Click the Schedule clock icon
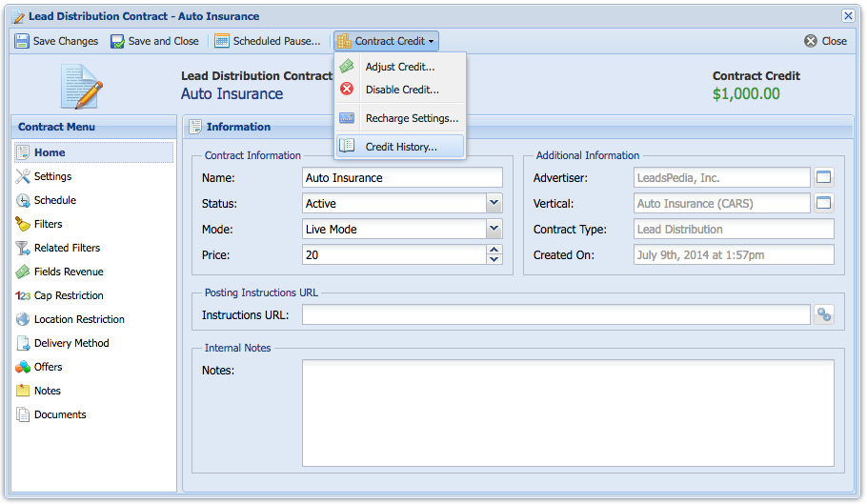Screen dimensions: 867x504 click(23, 200)
